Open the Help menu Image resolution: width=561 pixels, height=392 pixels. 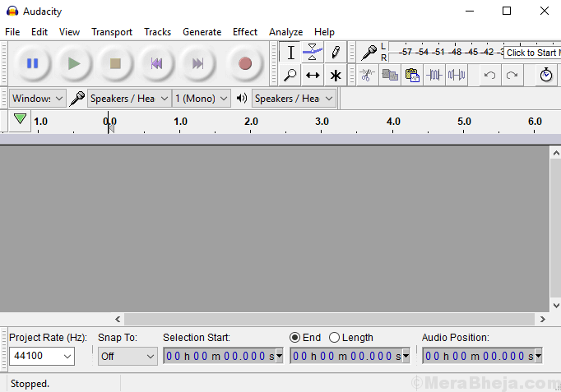tap(324, 32)
